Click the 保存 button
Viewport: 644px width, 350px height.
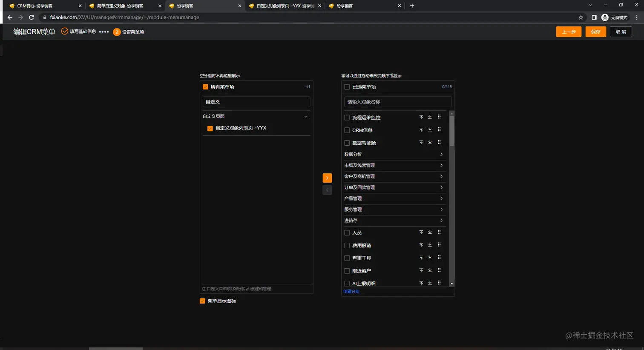click(x=595, y=32)
